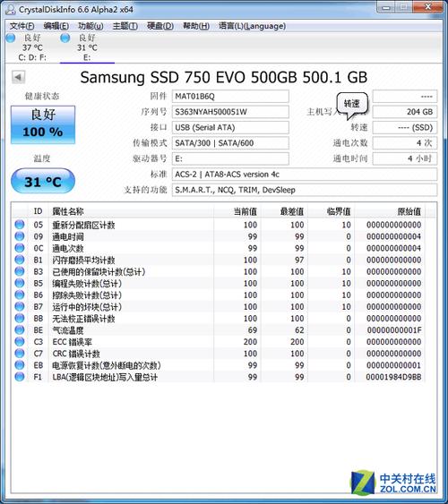Click the 良好 100% health status button
This screenshot has height=504, width=448.
coord(43,124)
